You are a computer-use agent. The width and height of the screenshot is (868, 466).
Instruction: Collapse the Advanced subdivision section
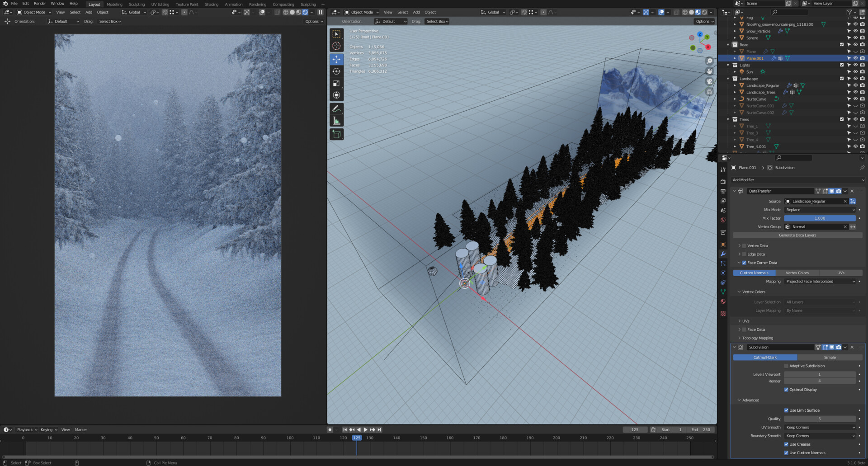pyautogui.click(x=750, y=400)
